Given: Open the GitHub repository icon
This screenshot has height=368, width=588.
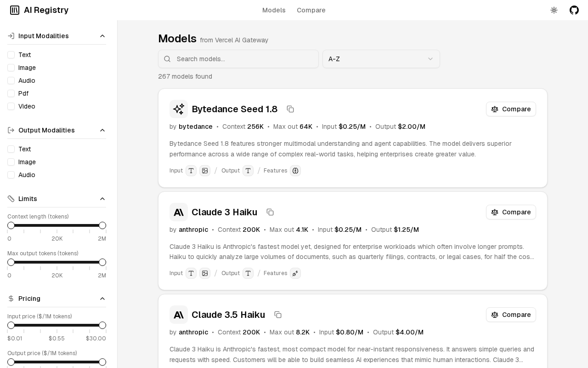Looking at the screenshot, I should 574,10.
